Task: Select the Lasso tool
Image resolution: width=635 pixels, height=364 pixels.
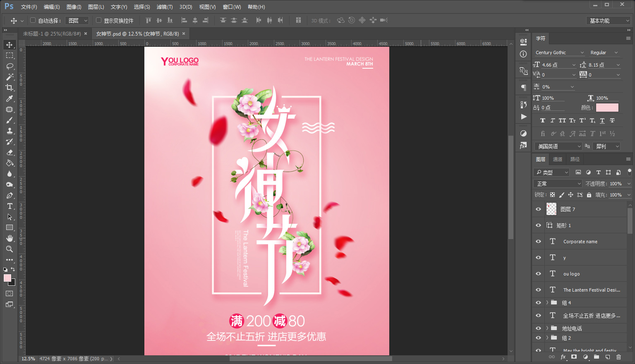Action: coord(10,66)
